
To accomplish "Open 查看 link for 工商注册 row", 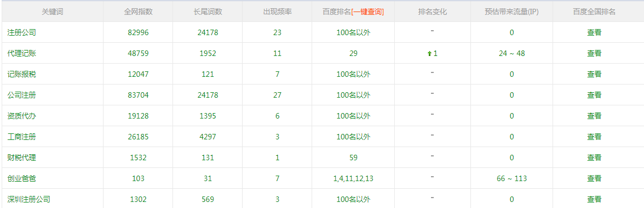I will [594, 137].
